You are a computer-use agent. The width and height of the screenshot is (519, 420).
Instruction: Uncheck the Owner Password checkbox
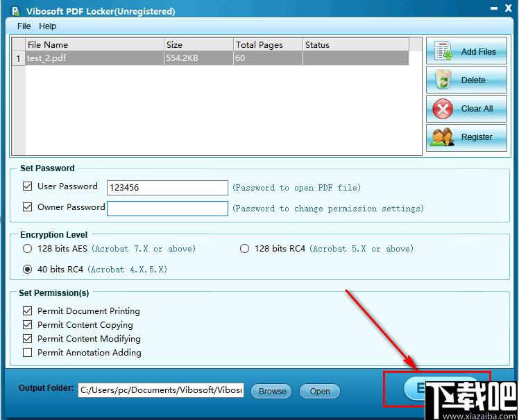tap(27, 207)
